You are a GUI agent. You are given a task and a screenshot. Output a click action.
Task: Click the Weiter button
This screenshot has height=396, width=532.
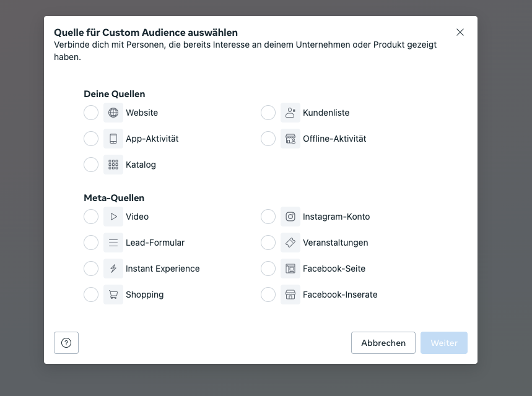[x=444, y=343]
